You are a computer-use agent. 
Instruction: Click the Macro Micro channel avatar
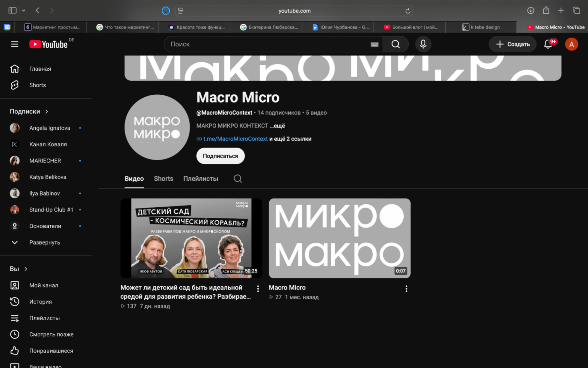click(157, 127)
